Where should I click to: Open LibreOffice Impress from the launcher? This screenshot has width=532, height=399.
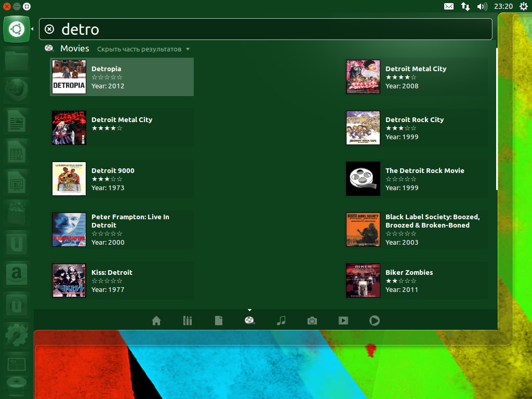(x=17, y=182)
